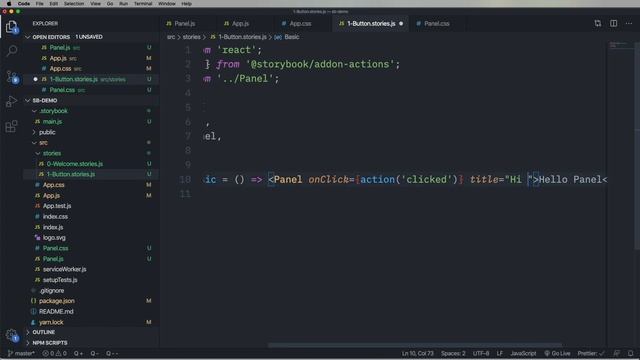Click the Go Live status bar button
Viewport: 640px width, 360px height.
click(557, 353)
